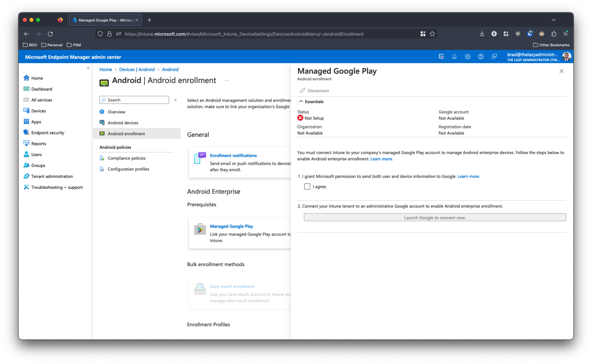
Task: Open Troubleshooting + support
Action: (x=53, y=187)
